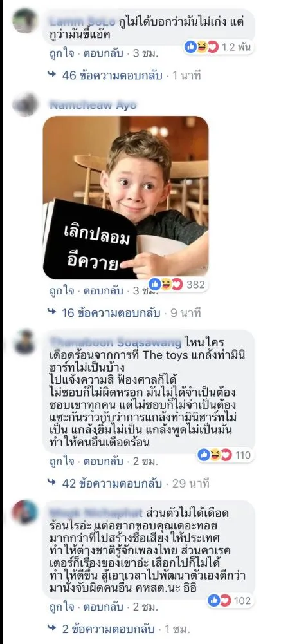Open the boy meme image เลิกปลอม
This screenshot has width=281, height=644.
point(125,198)
